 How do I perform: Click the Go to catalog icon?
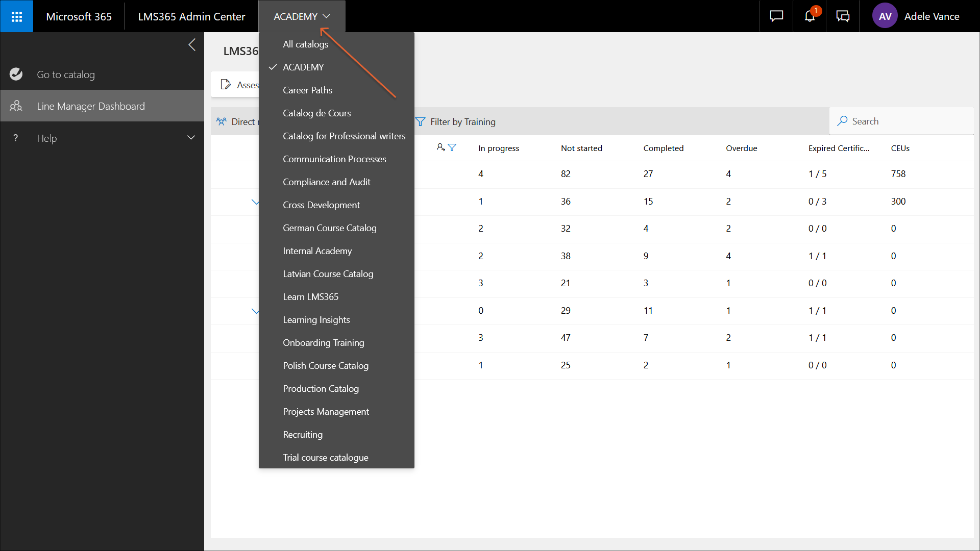pyautogui.click(x=16, y=74)
